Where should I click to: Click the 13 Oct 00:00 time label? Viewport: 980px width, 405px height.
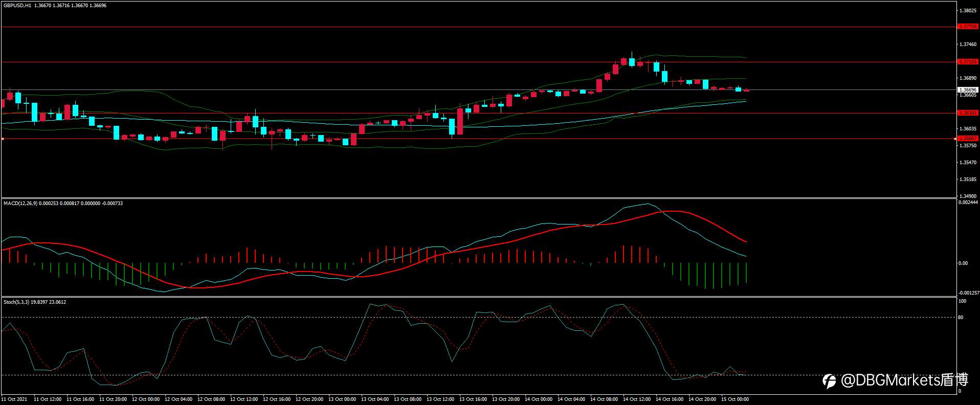342,399
